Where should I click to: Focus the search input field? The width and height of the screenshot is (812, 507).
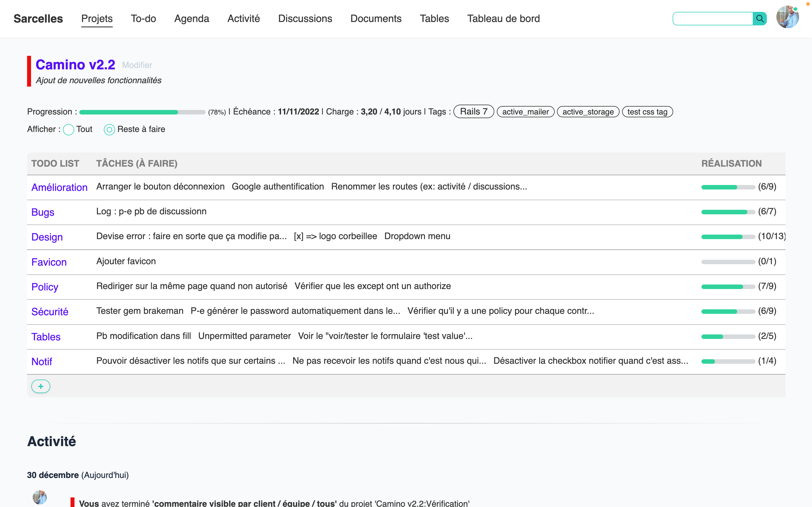pos(712,19)
